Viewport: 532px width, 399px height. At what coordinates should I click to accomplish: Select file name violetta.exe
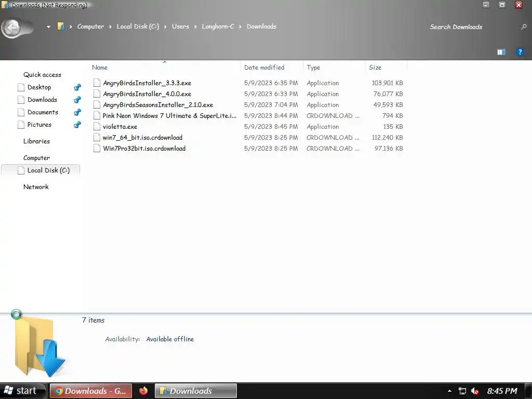tap(120, 127)
